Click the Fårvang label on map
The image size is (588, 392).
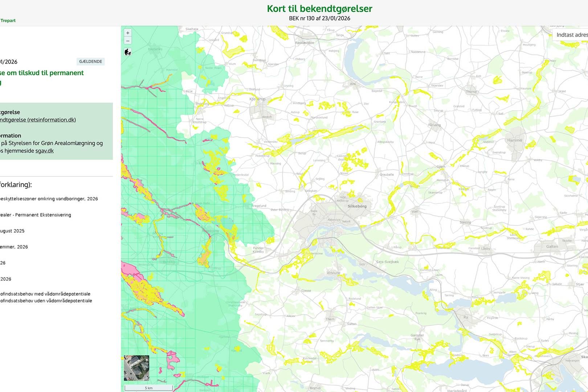[434, 125]
